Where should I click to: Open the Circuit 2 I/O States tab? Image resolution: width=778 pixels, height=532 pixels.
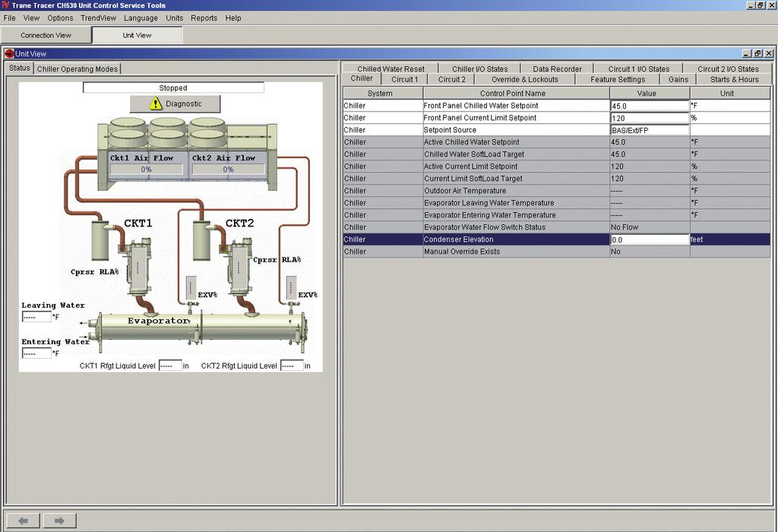pyautogui.click(x=728, y=69)
